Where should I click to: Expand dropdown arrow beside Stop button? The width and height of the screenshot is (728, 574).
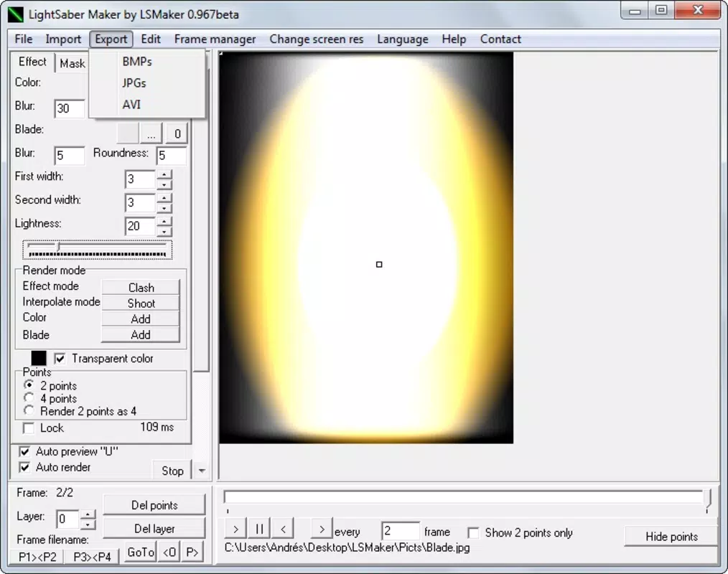click(202, 471)
